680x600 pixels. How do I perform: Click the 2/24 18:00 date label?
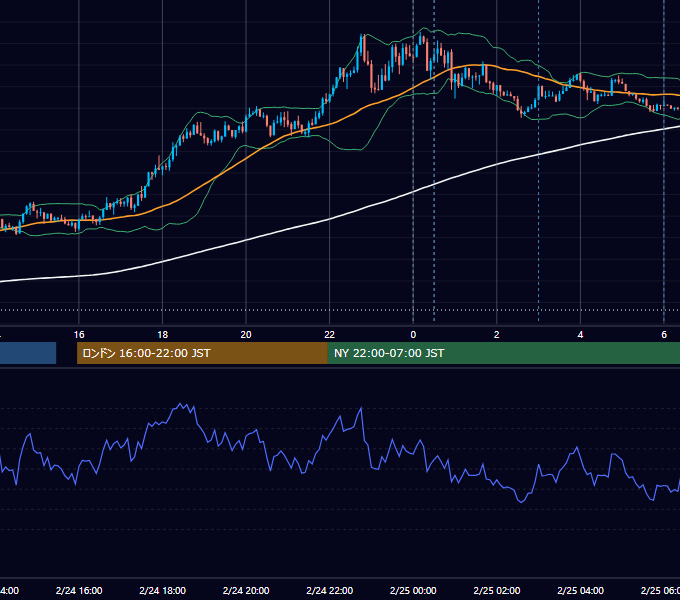click(x=163, y=590)
